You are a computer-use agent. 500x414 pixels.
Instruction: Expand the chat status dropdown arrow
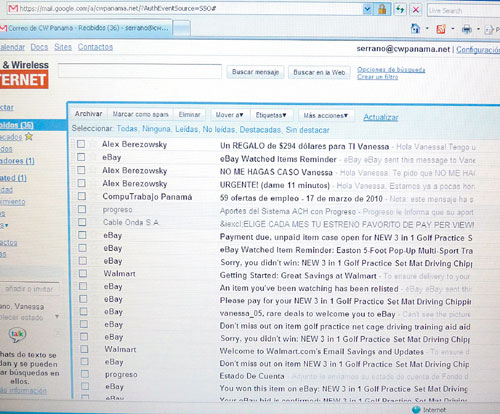pyautogui.click(x=57, y=316)
